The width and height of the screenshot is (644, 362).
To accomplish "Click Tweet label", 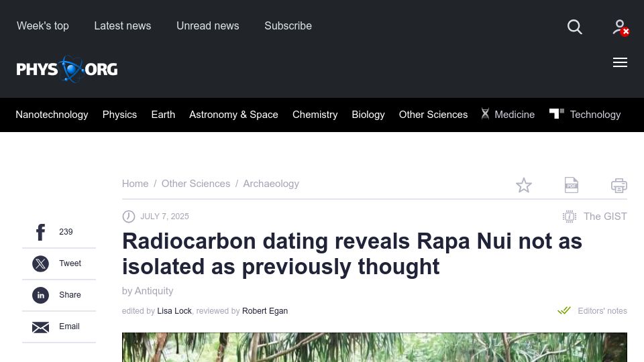I will 70,263.
